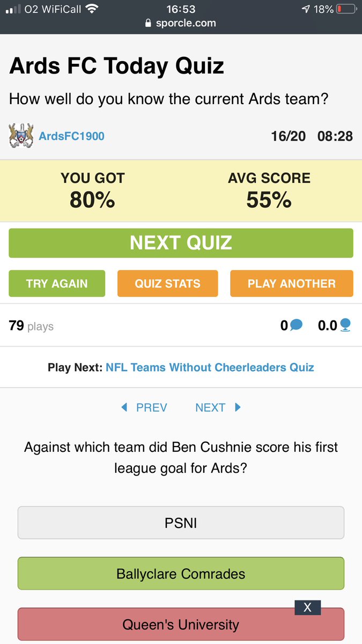Tap the WiFi signal icon

click(x=92, y=9)
